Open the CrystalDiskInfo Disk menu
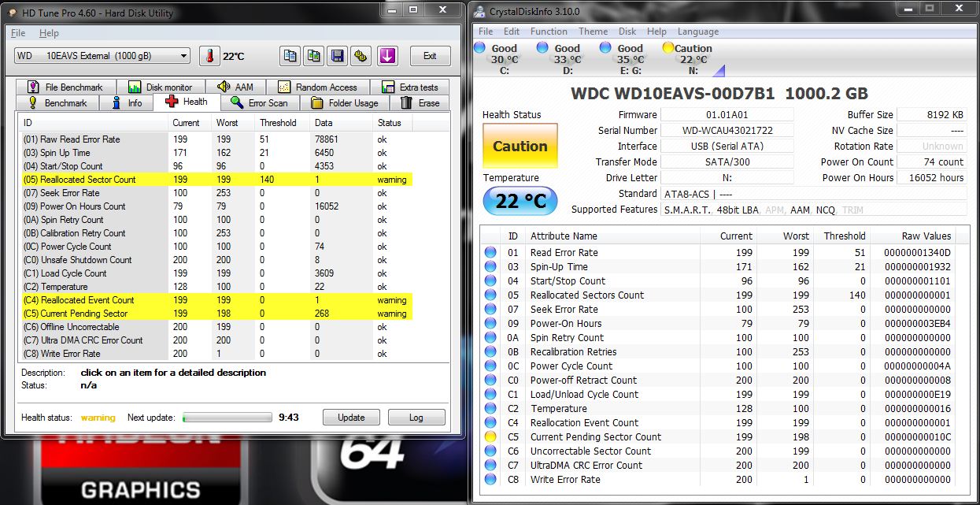The image size is (980, 505). (x=627, y=32)
